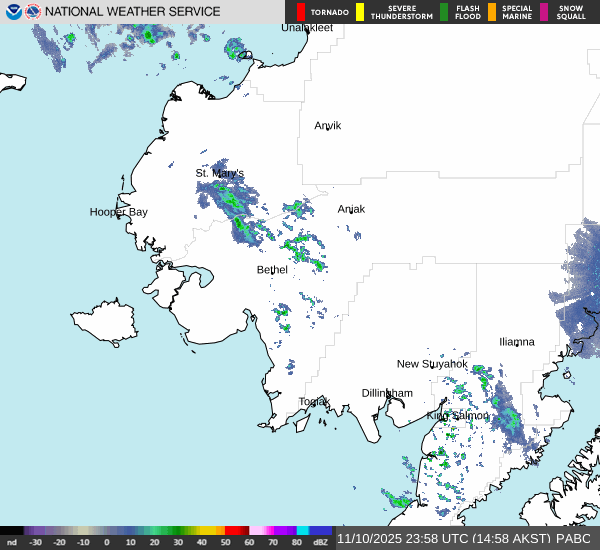Click the Hooper Bay location label
600x550 pixels.
click(118, 212)
